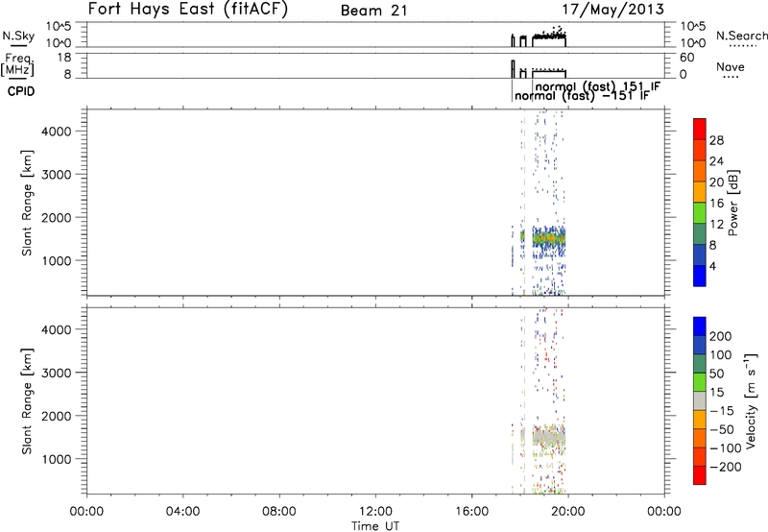This screenshot has width=768, height=532.
Task: Click the 'Freq. [MHz]' axis label
Action: click(18, 65)
